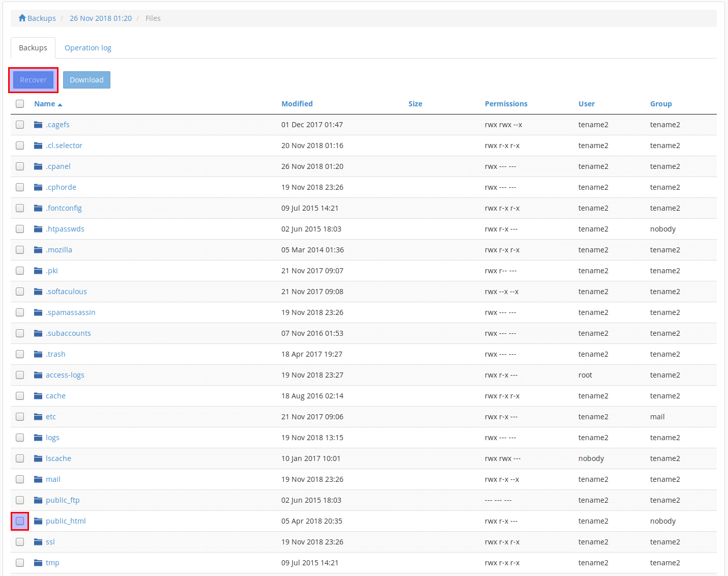Click the folder icon beside .cagefs
728x576 pixels.
(x=38, y=125)
